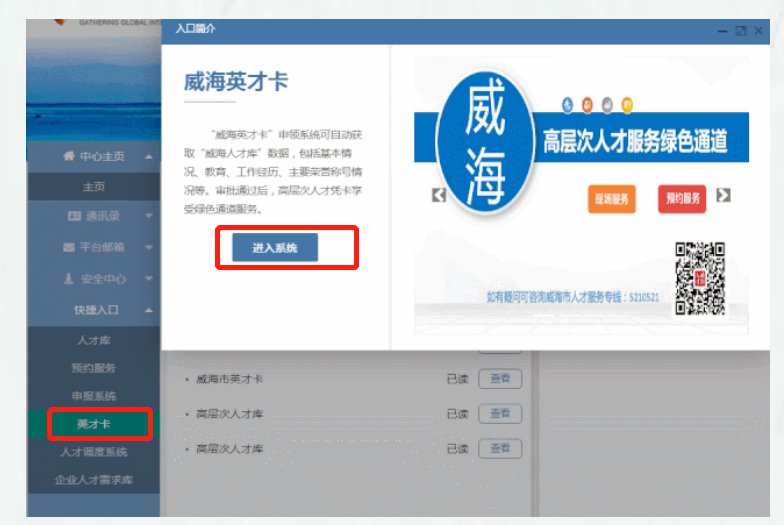Click the orange 现场服务 button
The height and width of the screenshot is (525, 784).
611,199
